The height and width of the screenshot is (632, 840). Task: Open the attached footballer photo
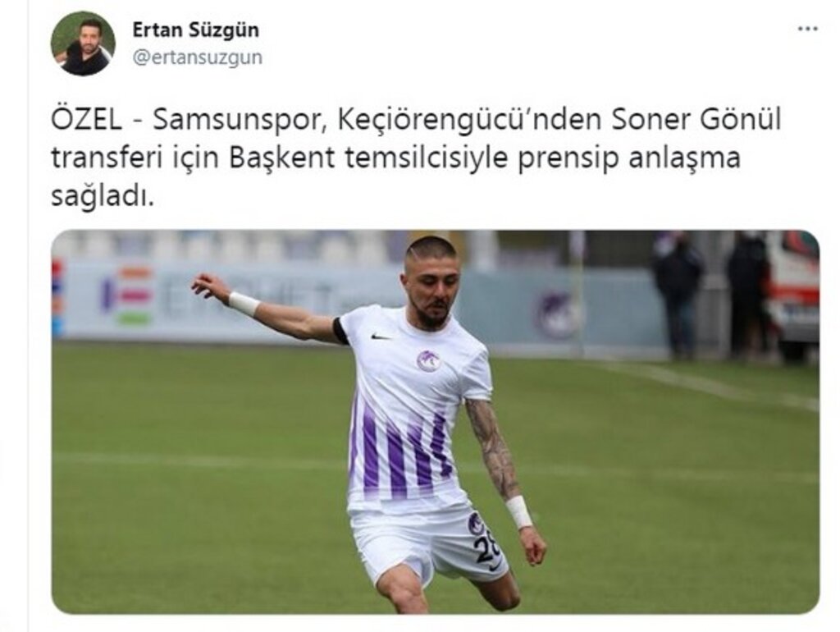[x=435, y=422]
